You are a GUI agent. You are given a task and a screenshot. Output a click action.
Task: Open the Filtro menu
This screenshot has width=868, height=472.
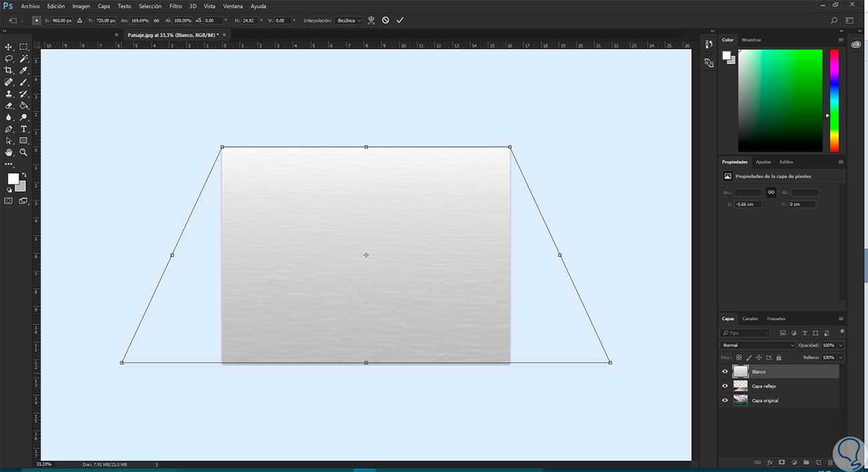pyautogui.click(x=176, y=6)
